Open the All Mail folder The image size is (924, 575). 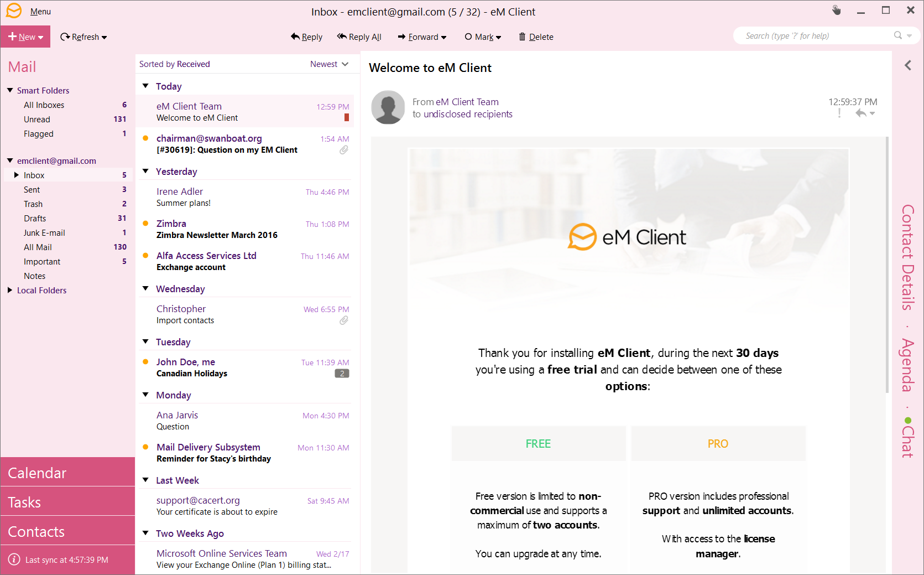point(68,247)
